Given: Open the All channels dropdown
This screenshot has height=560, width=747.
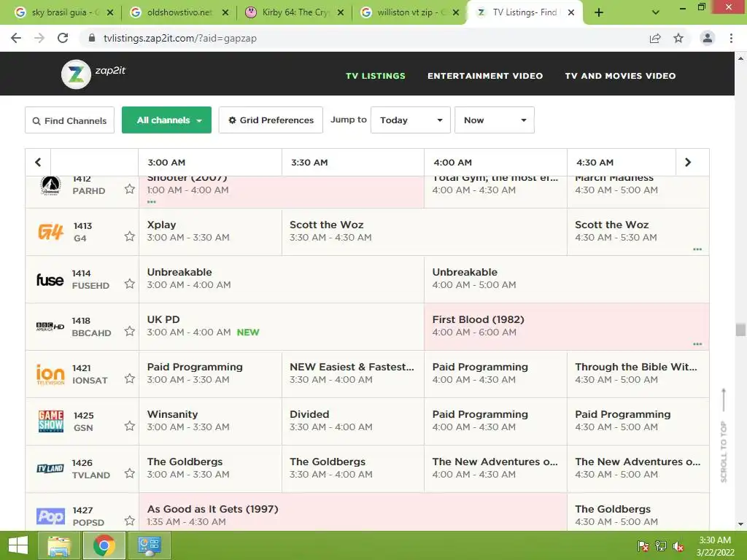Looking at the screenshot, I should click(167, 120).
